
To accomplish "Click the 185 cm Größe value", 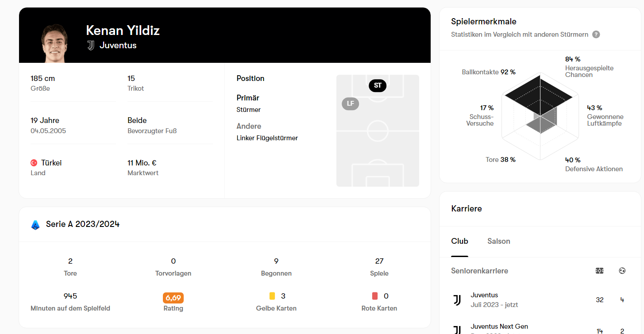I will point(42,78).
